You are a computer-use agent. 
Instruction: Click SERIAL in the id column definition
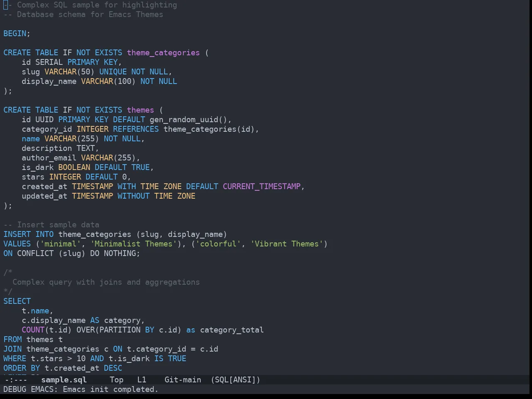[x=49, y=62]
